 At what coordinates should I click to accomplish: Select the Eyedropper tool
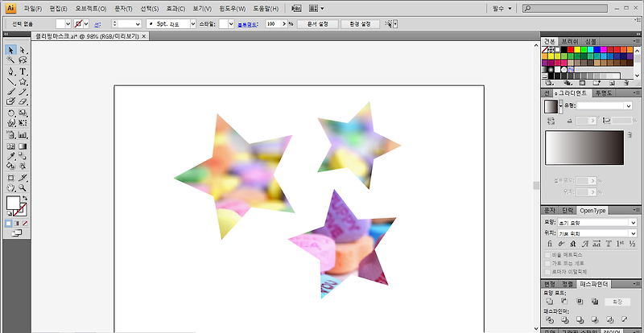click(11, 156)
